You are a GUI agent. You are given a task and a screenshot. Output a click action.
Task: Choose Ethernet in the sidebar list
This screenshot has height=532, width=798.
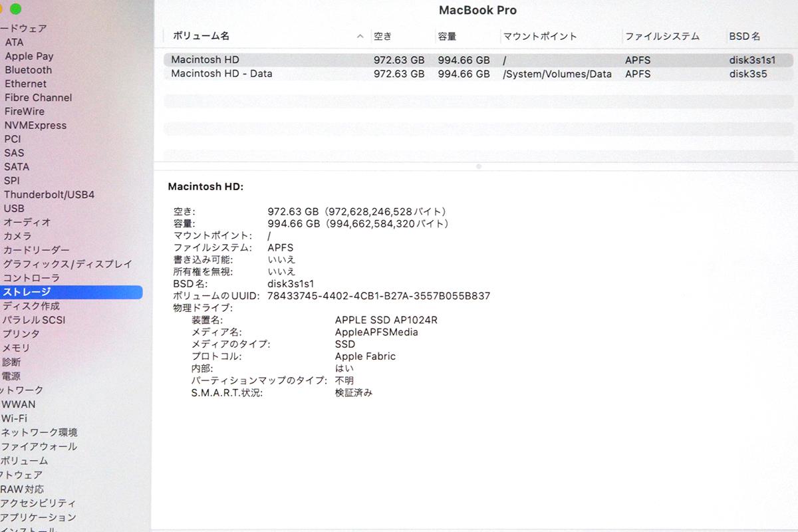pyautogui.click(x=25, y=84)
